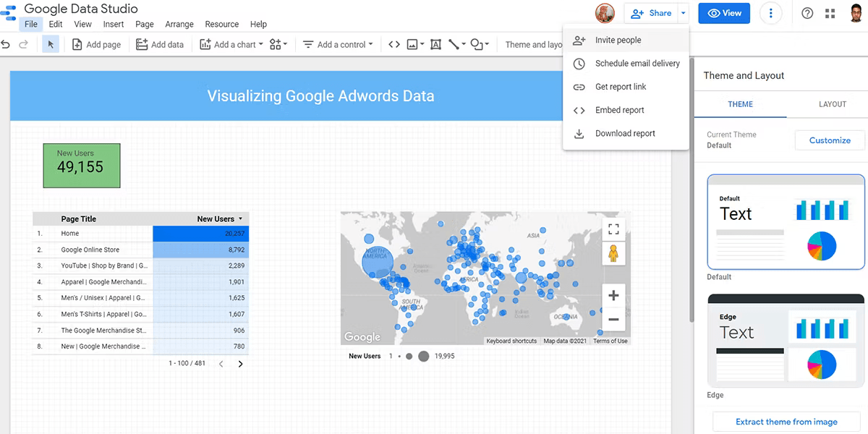
Task: Click the blue View button
Action: tap(724, 13)
